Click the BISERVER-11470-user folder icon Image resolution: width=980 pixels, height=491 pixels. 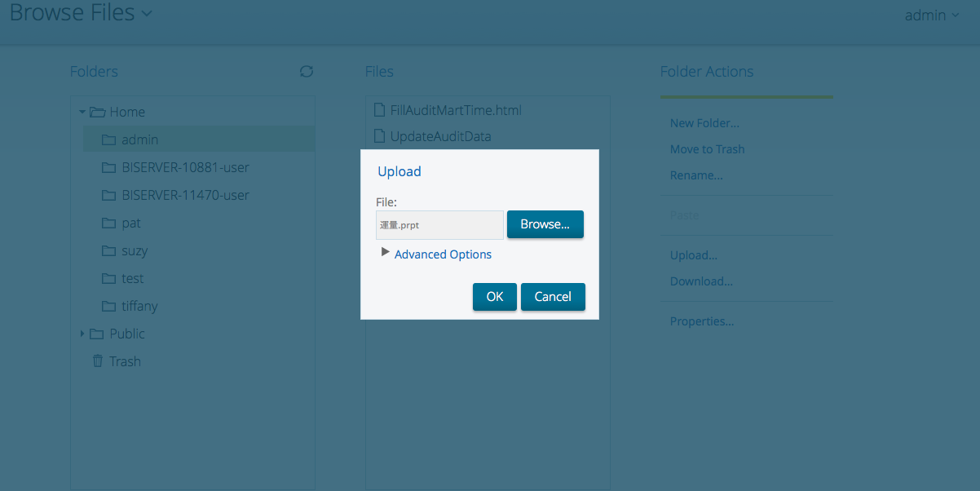coord(109,196)
